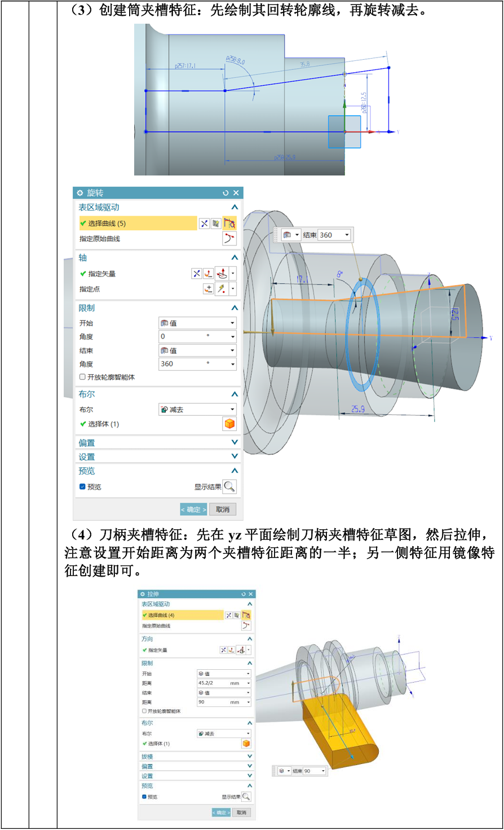Cancel the 旋转 dialog with 取消
Screen dimensions: 504x830
(x=223, y=510)
